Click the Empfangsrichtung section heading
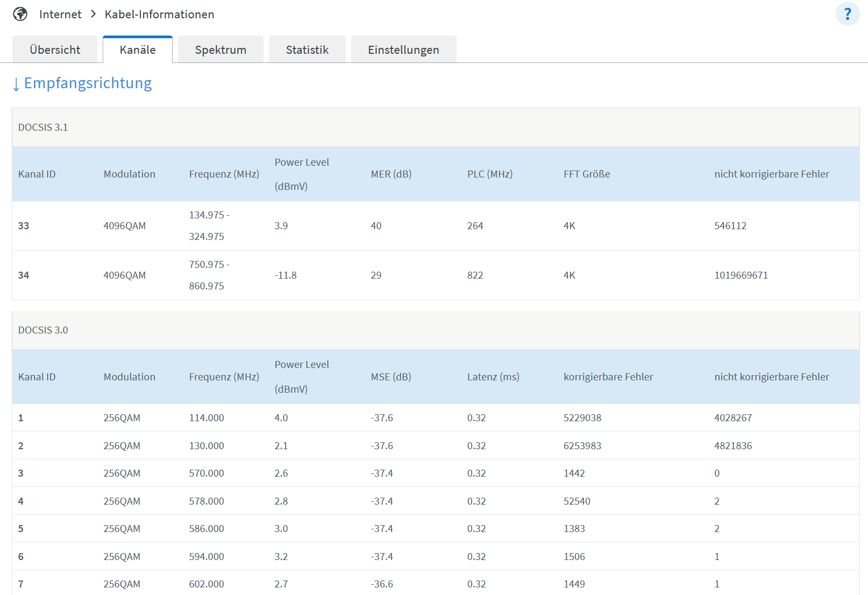 pyautogui.click(x=88, y=83)
